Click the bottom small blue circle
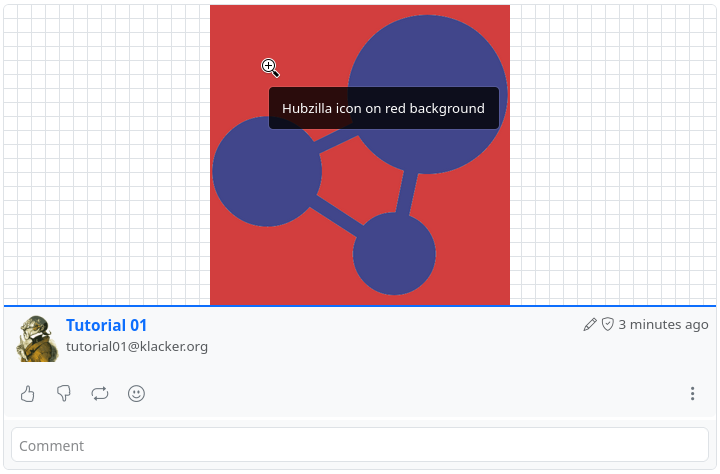The image size is (720, 474). pyautogui.click(x=394, y=254)
